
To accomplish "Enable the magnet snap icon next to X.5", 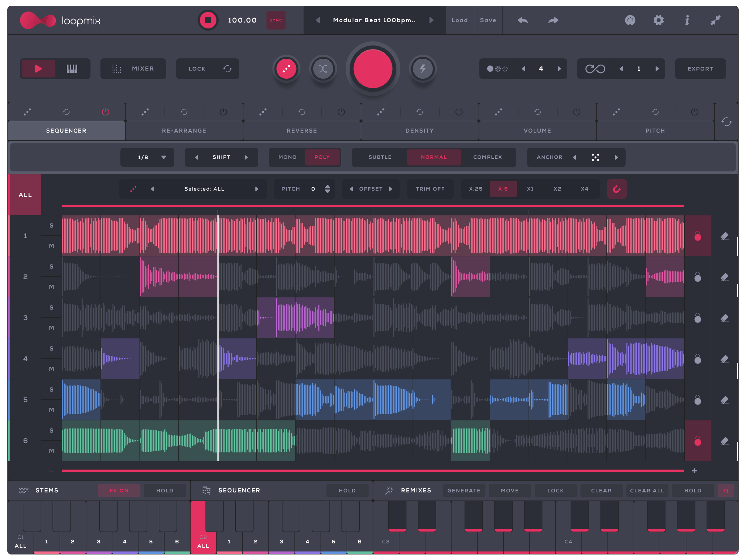I will point(617,189).
